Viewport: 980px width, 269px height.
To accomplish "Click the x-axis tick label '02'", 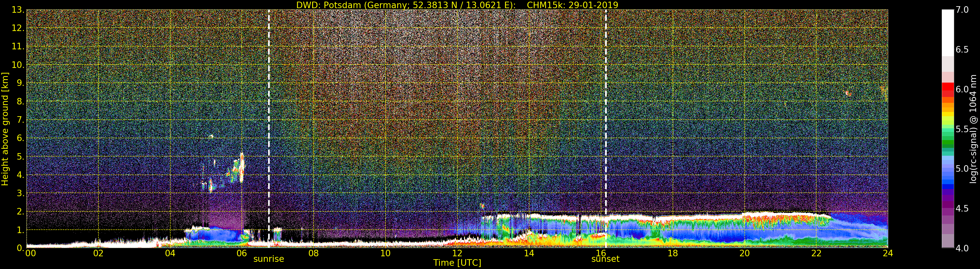I will click(x=98, y=253).
